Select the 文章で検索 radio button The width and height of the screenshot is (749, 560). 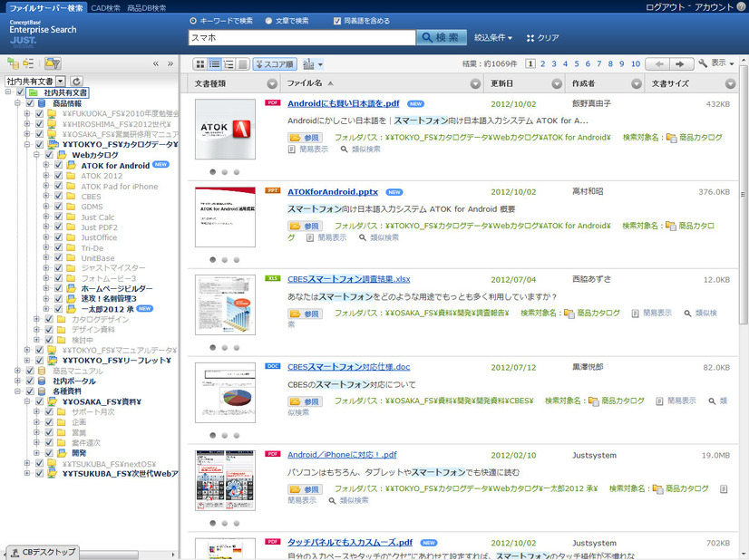[x=268, y=21]
